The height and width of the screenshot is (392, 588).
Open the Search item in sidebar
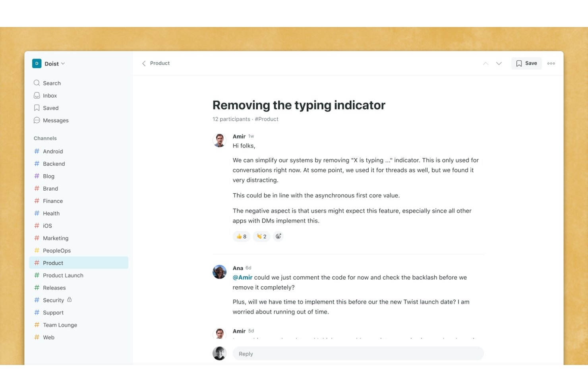[x=79, y=83]
